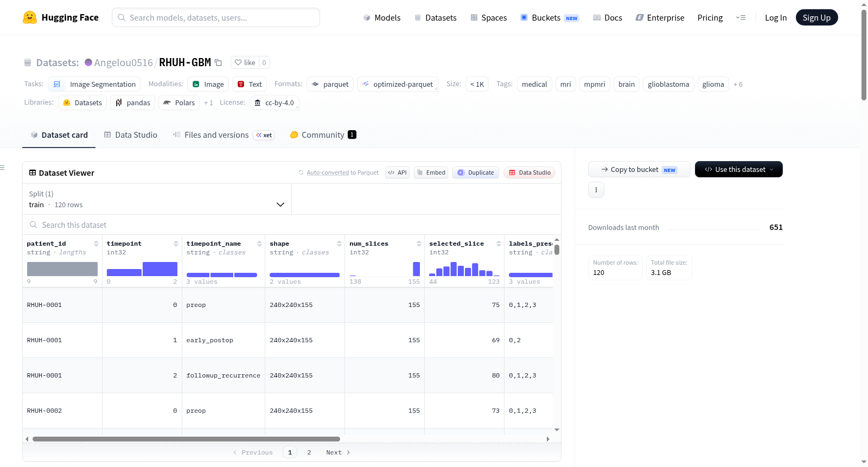Open the Community tab

[323, 135]
